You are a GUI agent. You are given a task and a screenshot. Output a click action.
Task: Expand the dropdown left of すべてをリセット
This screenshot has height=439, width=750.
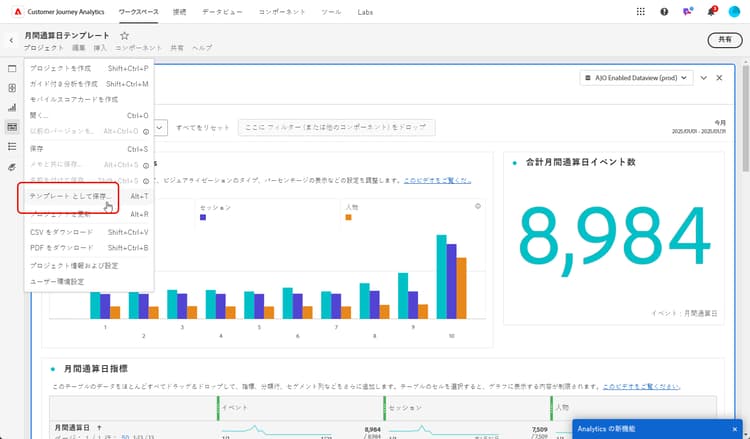click(x=160, y=127)
